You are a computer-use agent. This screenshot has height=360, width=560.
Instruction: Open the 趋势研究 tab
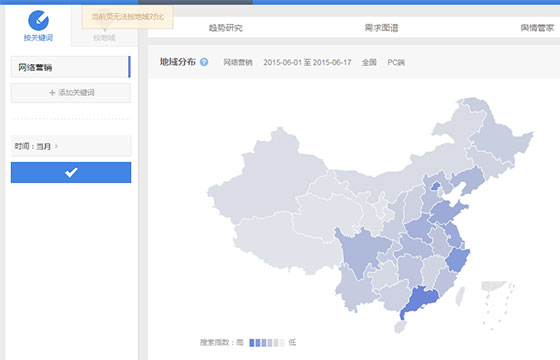click(226, 28)
